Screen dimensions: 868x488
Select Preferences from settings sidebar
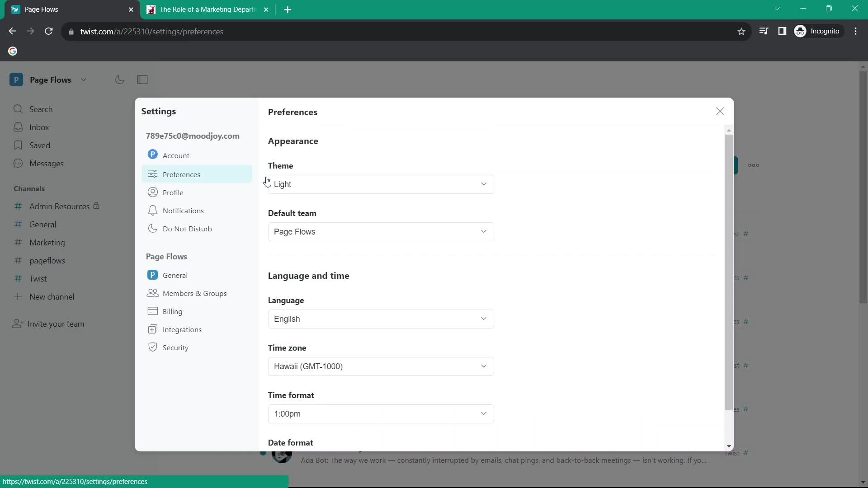pos(181,174)
